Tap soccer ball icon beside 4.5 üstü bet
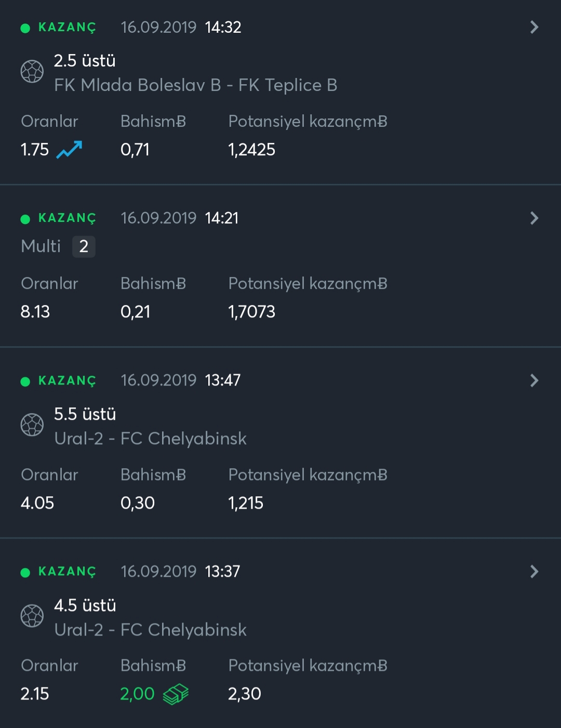Image resolution: width=561 pixels, height=728 pixels. click(32, 616)
